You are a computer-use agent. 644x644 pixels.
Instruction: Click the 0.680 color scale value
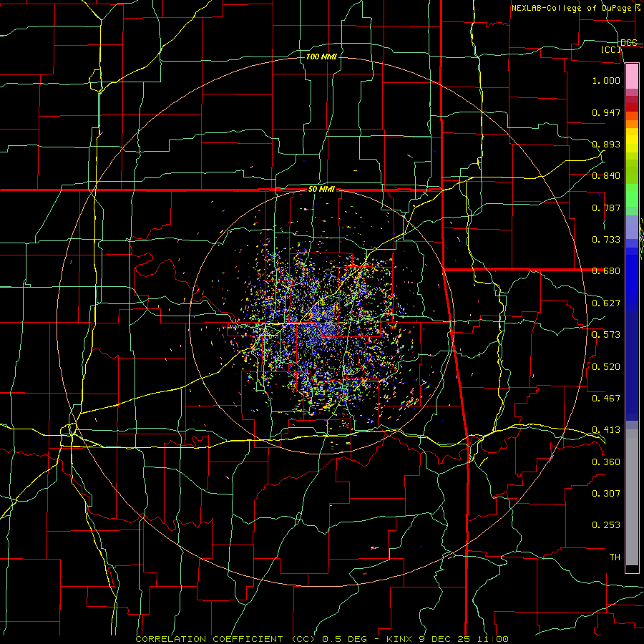[606, 271]
